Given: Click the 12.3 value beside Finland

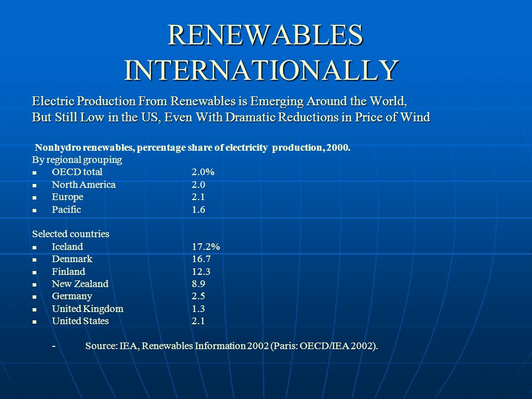Looking at the screenshot, I should pyautogui.click(x=201, y=272).
